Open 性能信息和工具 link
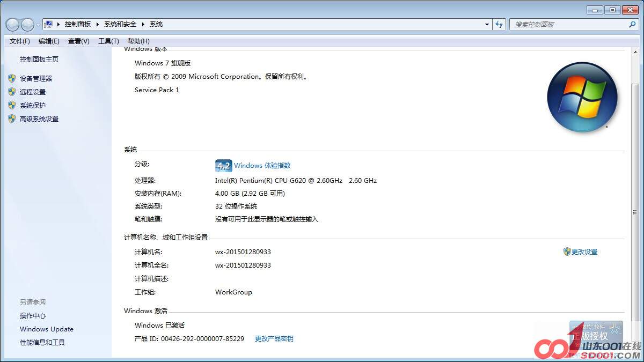The height and width of the screenshot is (362, 644). pyautogui.click(x=42, y=343)
